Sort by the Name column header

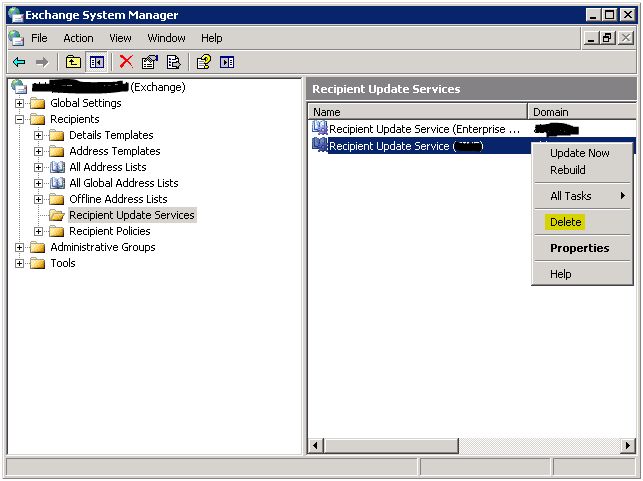[x=417, y=112]
